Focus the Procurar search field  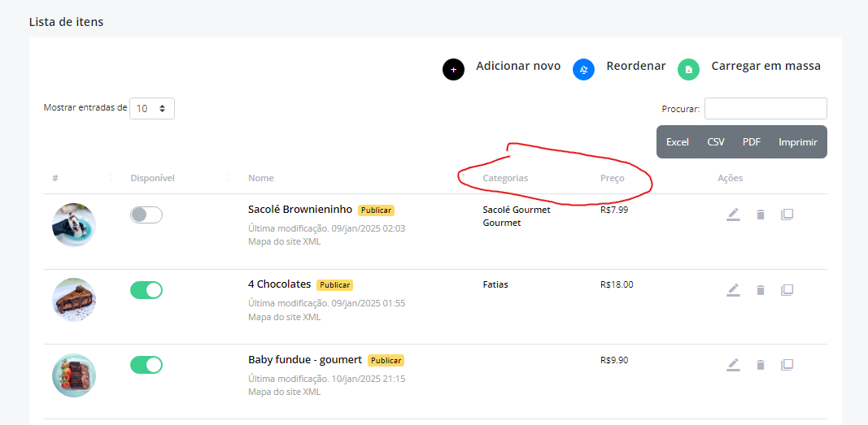765,108
